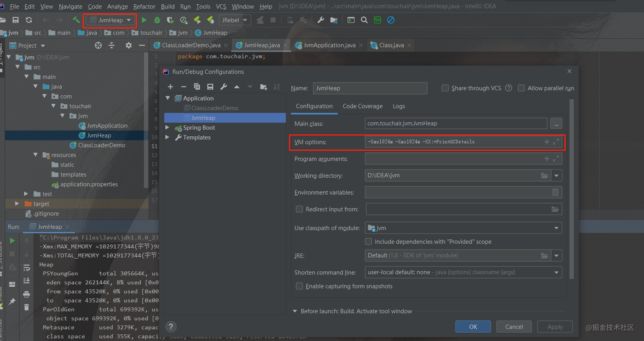Open the VCS menu
Image resolution: width=644 pixels, height=341 pixels.
221,6
